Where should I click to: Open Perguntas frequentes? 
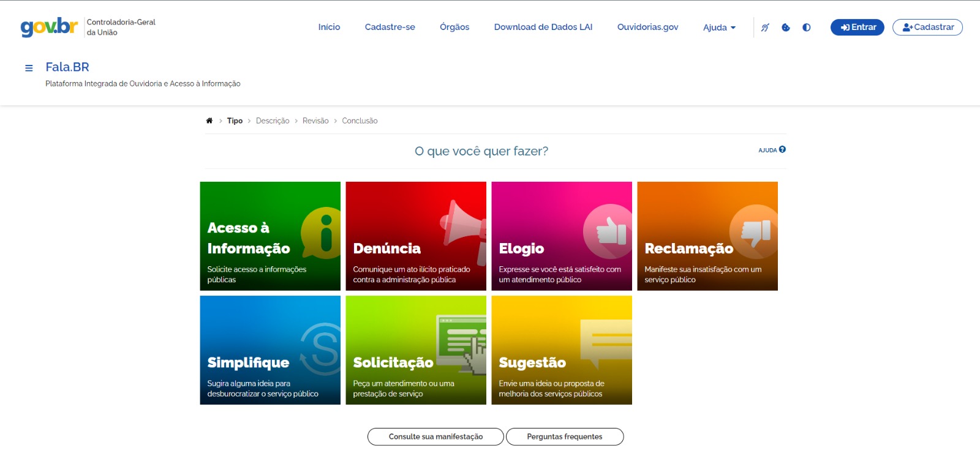click(565, 437)
